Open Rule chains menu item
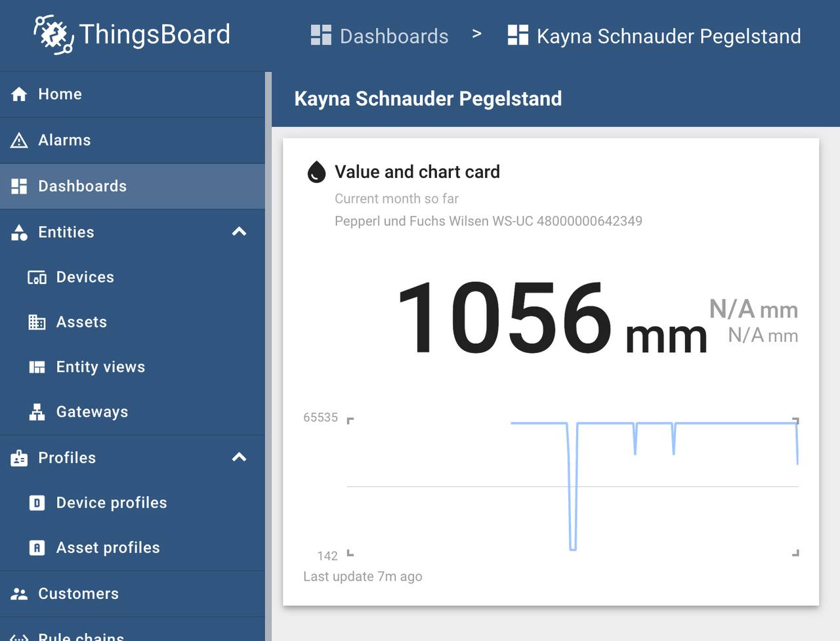Screen dimensions: 840x641 132,630
